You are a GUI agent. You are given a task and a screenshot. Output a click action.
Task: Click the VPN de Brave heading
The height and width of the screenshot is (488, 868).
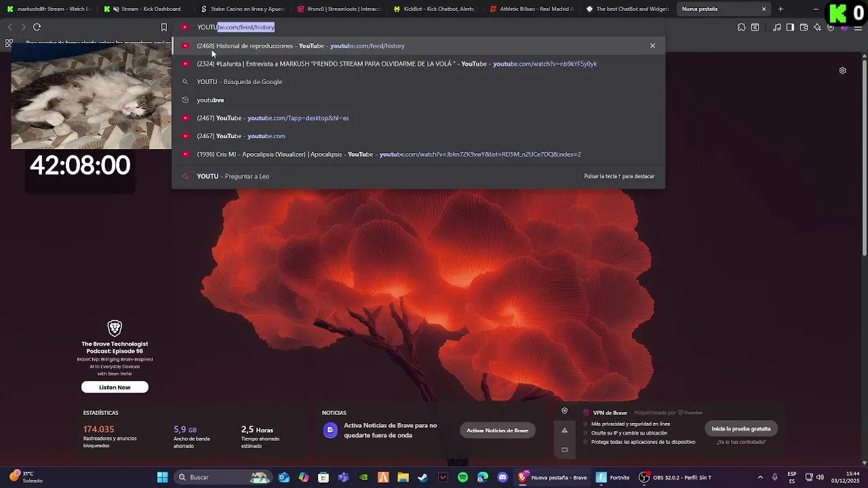[x=610, y=413]
